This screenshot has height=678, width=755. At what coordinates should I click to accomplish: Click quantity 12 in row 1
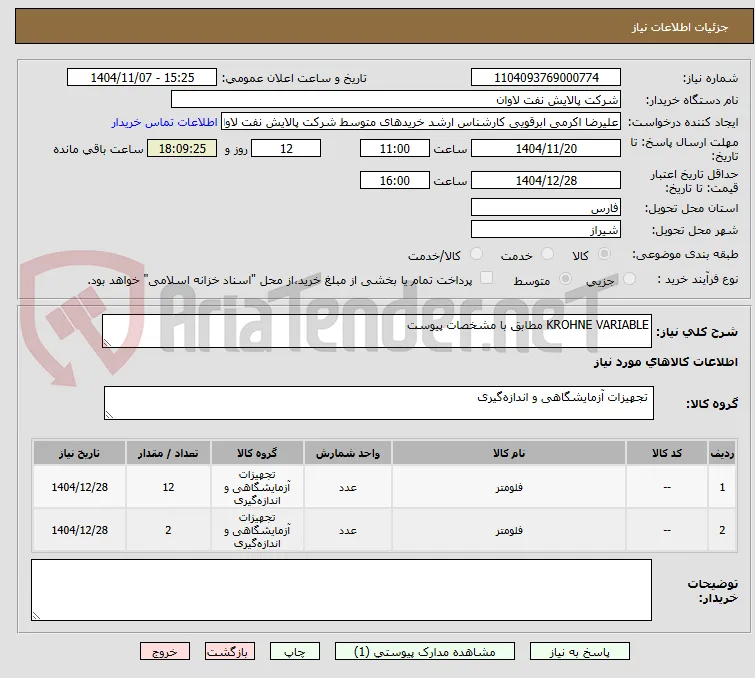[168, 487]
